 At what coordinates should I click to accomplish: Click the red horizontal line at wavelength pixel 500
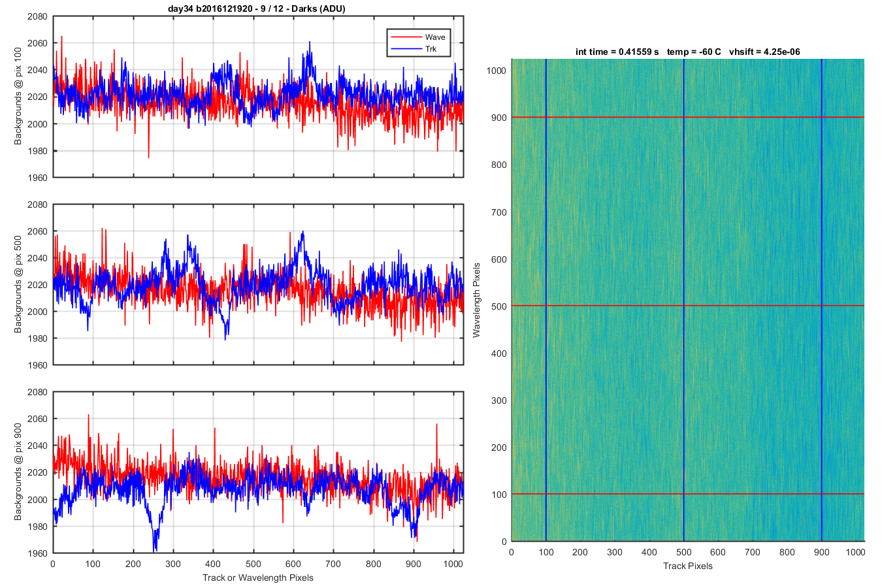(x=688, y=306)
